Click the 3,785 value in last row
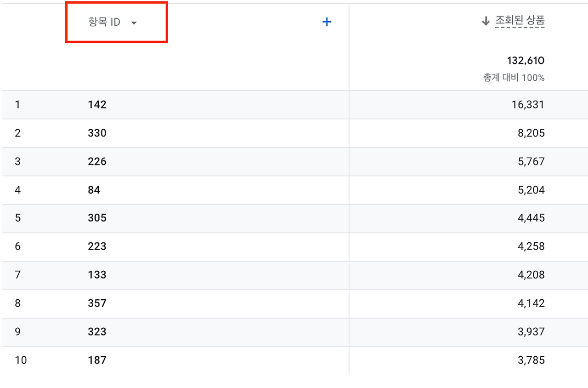 point(531,360)
